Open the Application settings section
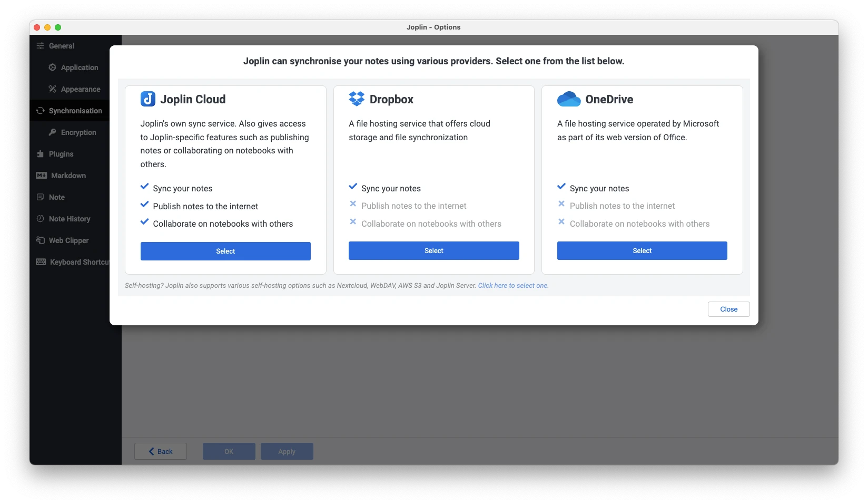This screenshot has height=504, width=868. click(x=70, y=67)
